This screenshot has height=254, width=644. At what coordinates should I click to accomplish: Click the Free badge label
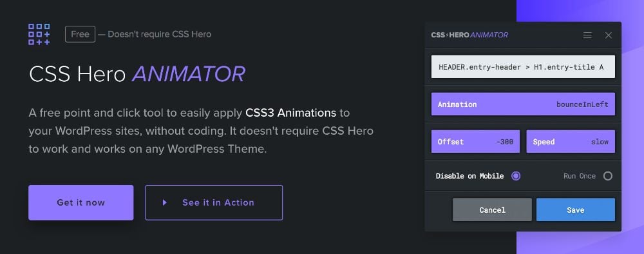[x=80, y=34]
